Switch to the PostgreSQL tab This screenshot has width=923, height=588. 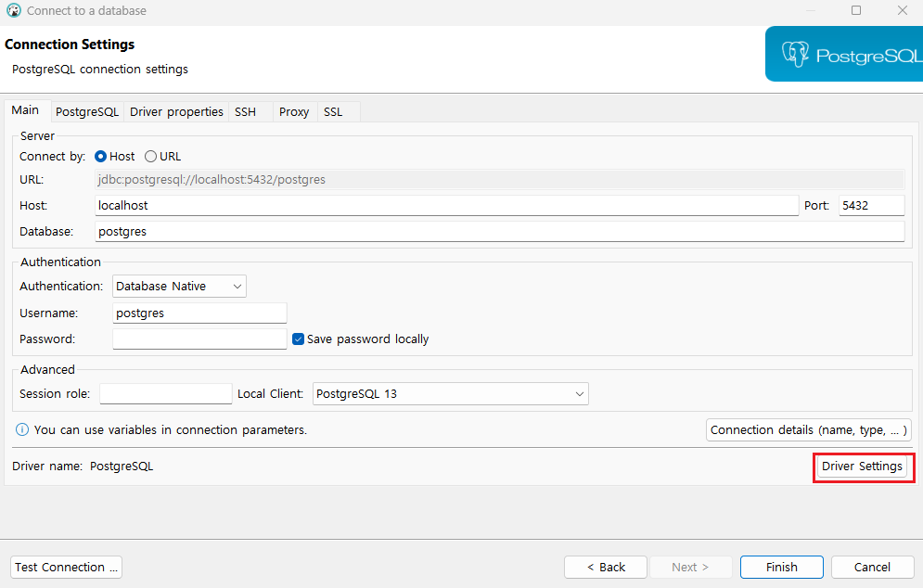pos(87,112)
